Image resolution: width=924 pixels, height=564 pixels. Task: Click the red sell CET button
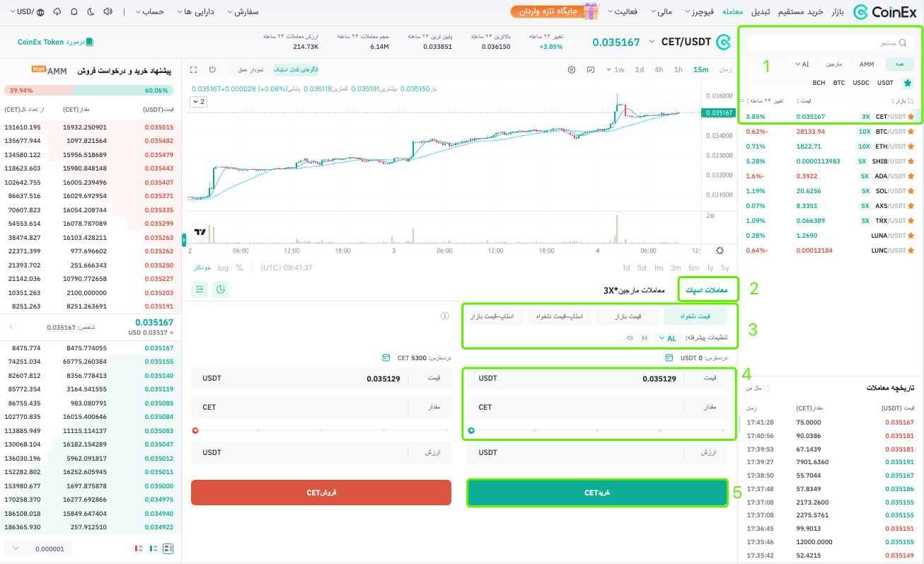click(321, 493)
